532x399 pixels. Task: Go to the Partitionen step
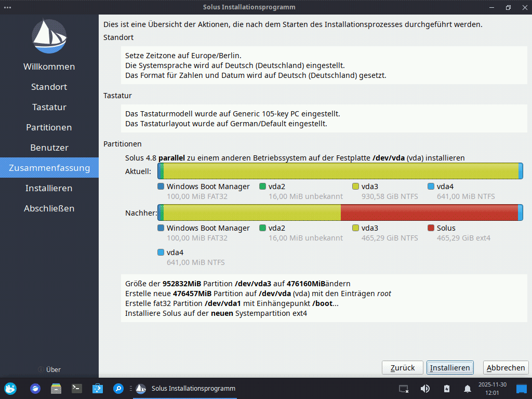[x=49, y=128]
